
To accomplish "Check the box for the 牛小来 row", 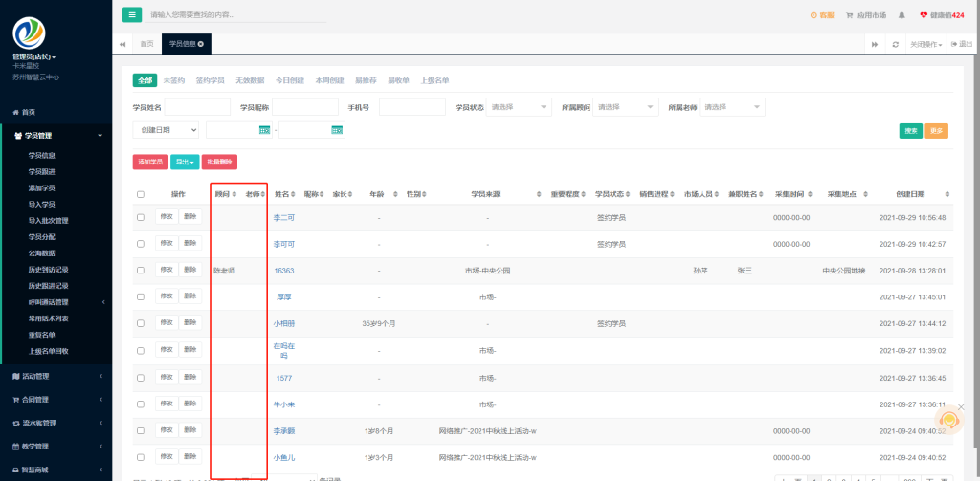I will (141, 404).
